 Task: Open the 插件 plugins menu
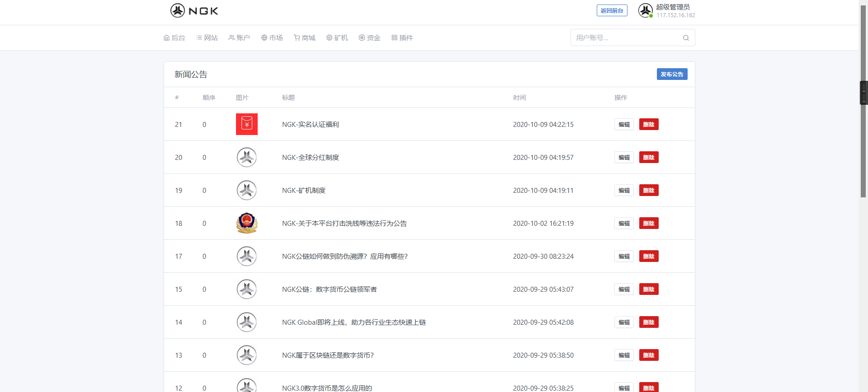[x=402, y=38]
